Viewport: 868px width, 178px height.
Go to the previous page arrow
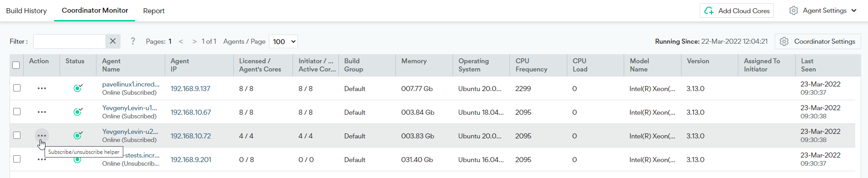point(181,41)
